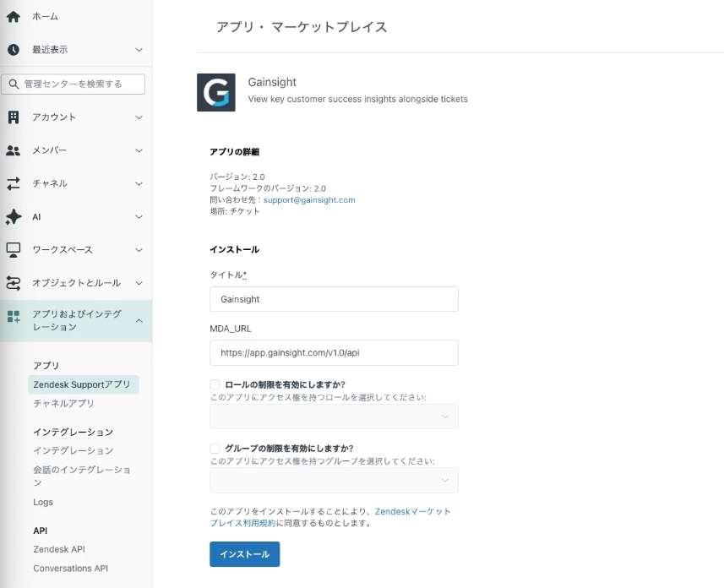Click the objects and rules icon
724x588 pixels.
[14, 283]
